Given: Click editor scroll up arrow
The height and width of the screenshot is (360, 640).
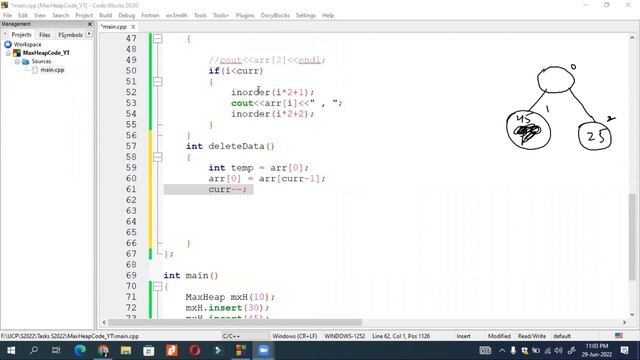Looking at the screenshot, I should tap(632, 37).
